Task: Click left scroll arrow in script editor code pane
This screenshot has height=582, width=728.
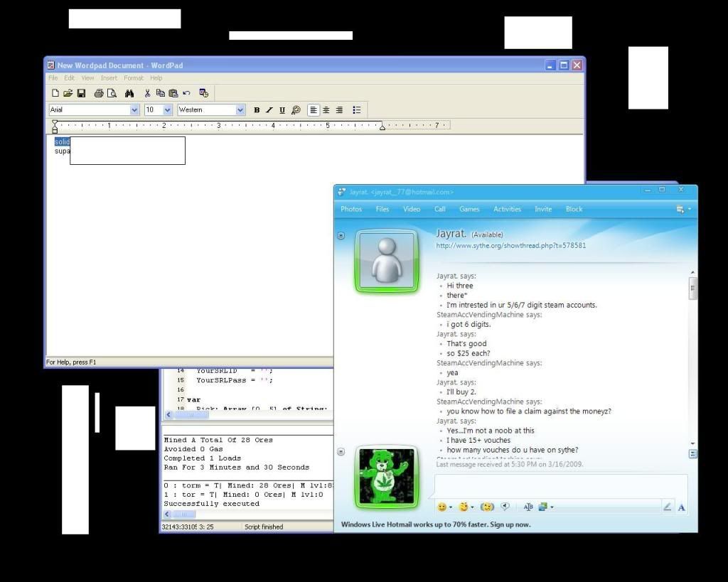Action: 168,414
